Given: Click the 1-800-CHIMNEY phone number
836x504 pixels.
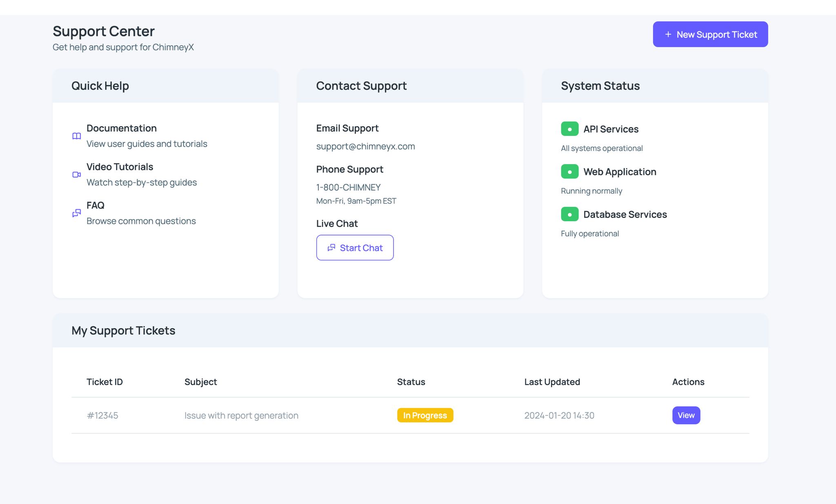Looking at the screenshot, I should (x=348, y=188).
